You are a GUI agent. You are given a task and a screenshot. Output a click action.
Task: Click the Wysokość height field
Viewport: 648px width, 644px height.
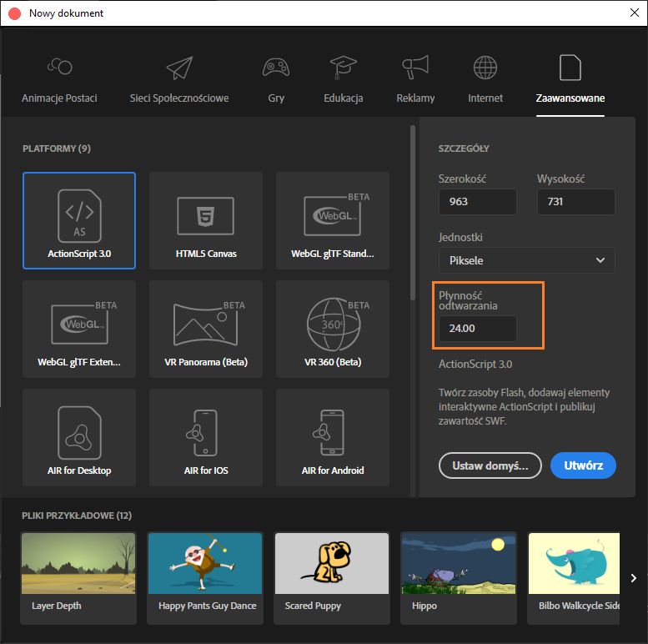pyautogui.click(x=575, y=202)
